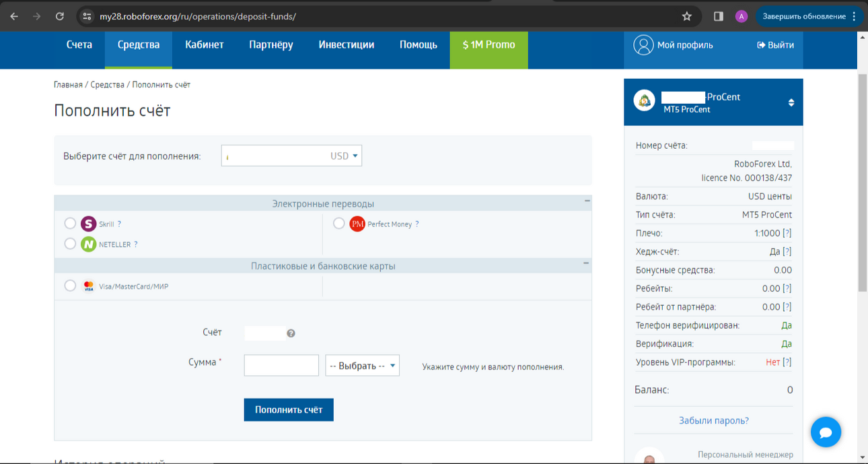This screenshot has height=464, width=868.
Task: Click the question mark after Skrill
Action: click(119, 224)
